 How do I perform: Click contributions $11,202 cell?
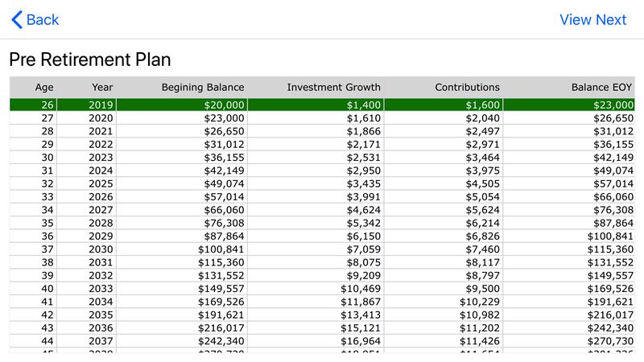point(444,328)
